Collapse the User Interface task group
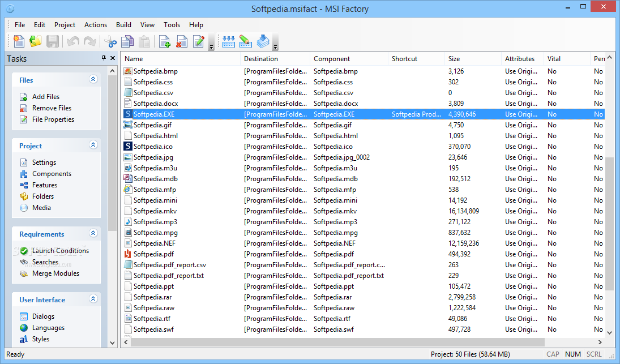The height and width of the screenshot is (364, 620). tap(93, 298)
